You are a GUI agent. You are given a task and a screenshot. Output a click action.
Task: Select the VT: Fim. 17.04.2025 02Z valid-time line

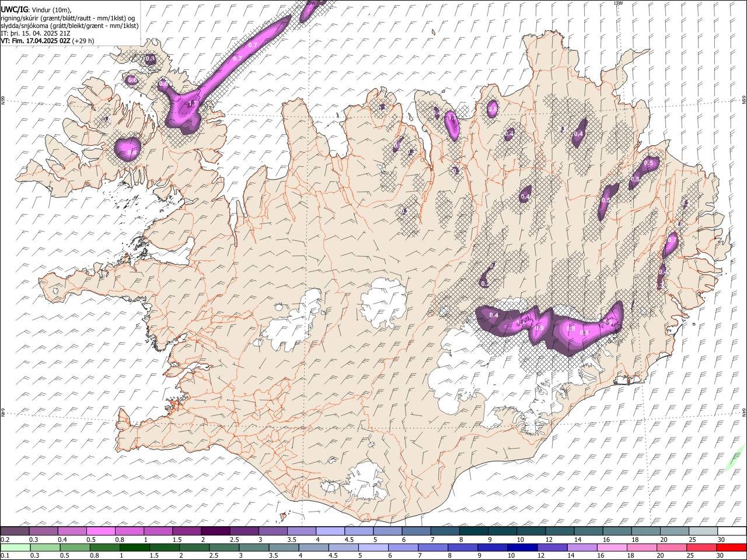tap(47, 41)
